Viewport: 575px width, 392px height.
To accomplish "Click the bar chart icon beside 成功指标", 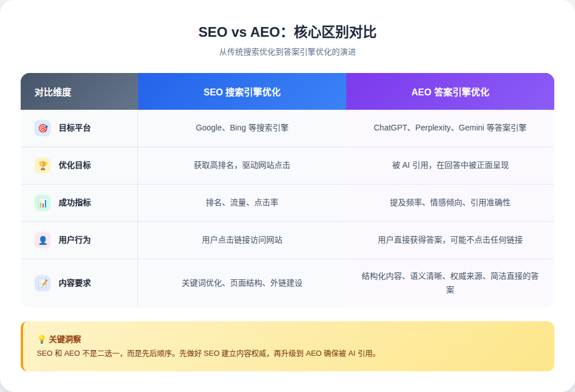I will coord(43,203).
